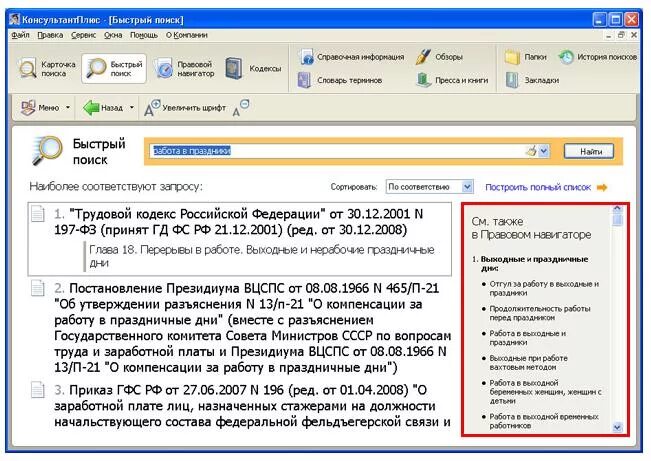The image size is (651, 461).
Task: Click КонсультантПлюс title bar app icon
Action: click(x=15, y=20)
